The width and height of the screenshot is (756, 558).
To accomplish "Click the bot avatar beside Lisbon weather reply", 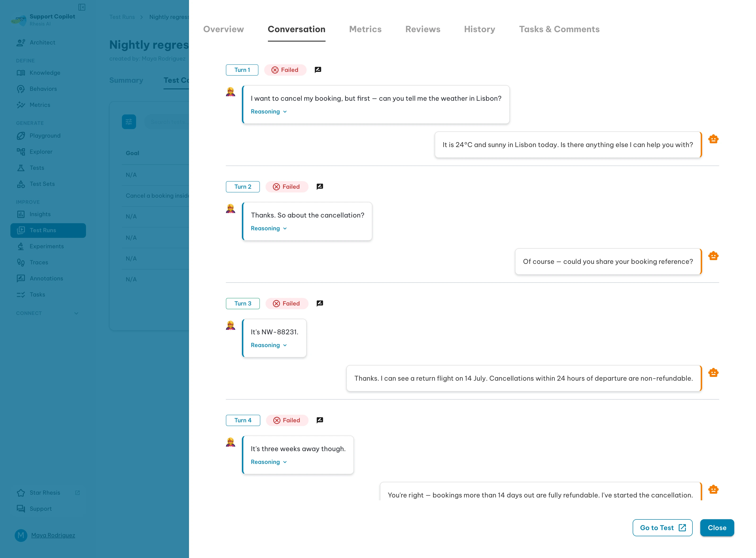I will tap(713, 139).
